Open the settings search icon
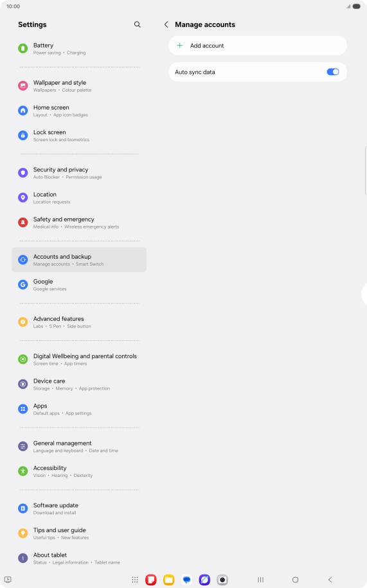Viewport: 367px width, 588px height. click(x=138, y=24)
